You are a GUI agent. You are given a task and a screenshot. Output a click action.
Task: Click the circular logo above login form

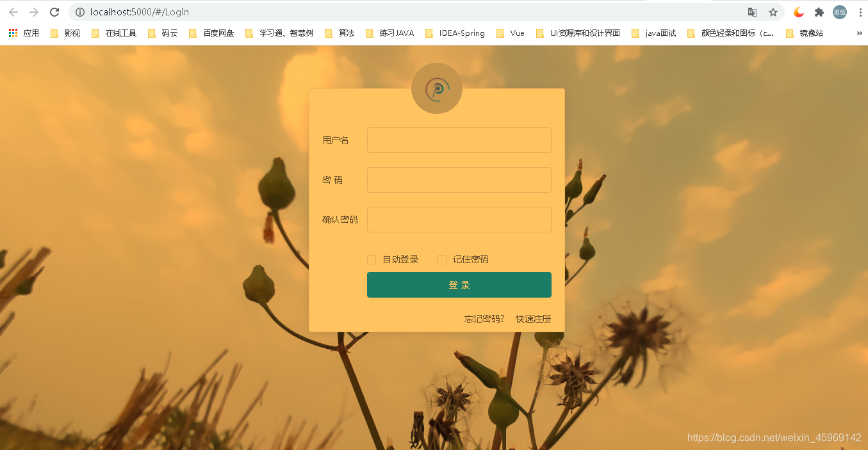[437, 88]
